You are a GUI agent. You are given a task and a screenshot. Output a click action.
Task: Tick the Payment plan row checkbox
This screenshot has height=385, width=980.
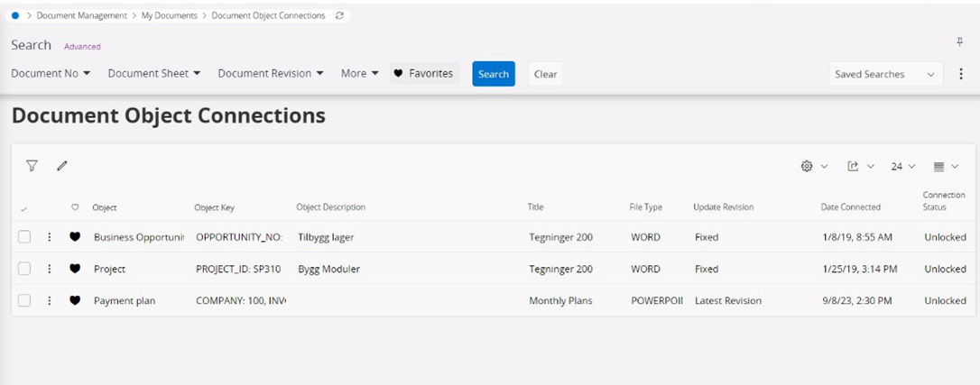point(24,300)
